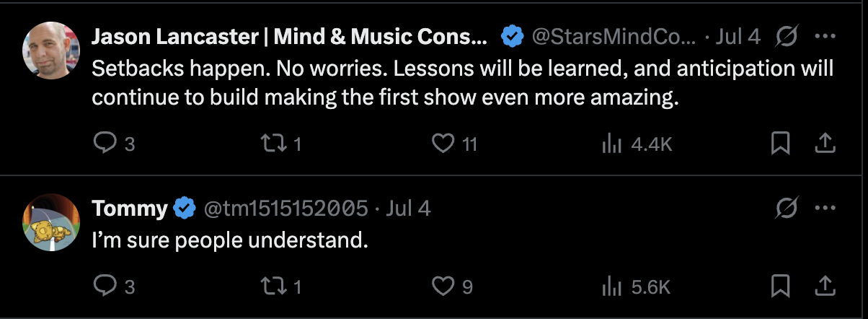Image resolution: width=868 pixels, height=319 pixels.
Task: Bookmark Jason Lancaster's post
Action: [x=780, y=144]
